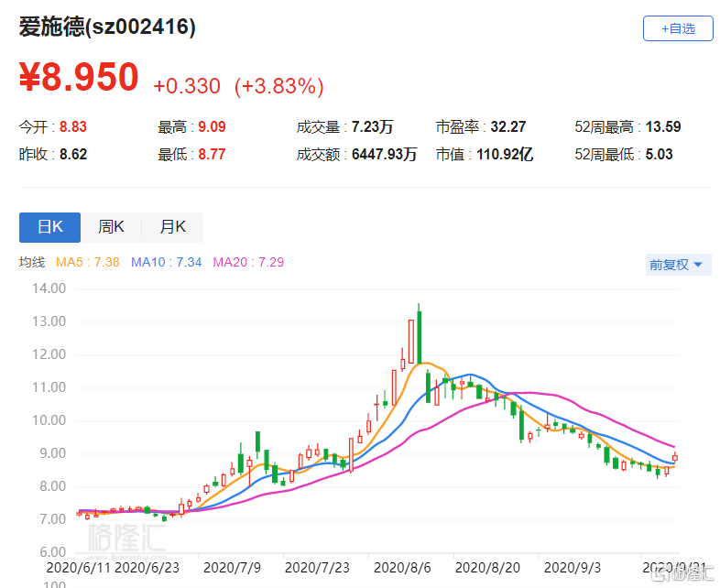The image size is (720, 588).
Task: Click the MA20 moving average label
Action: point(248,262)
